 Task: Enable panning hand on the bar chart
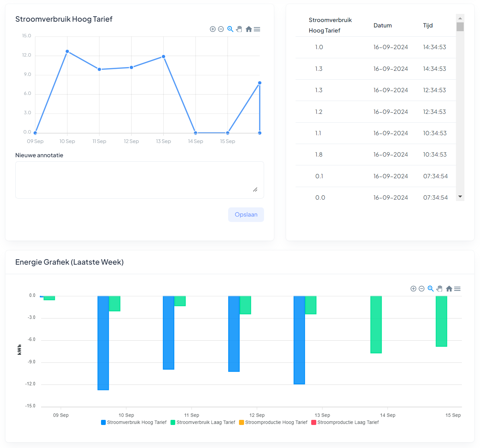coord(439,289)
